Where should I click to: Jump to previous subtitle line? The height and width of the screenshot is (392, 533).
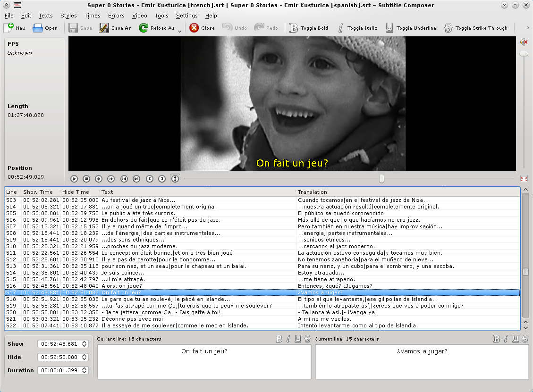[x=124, y=179]
